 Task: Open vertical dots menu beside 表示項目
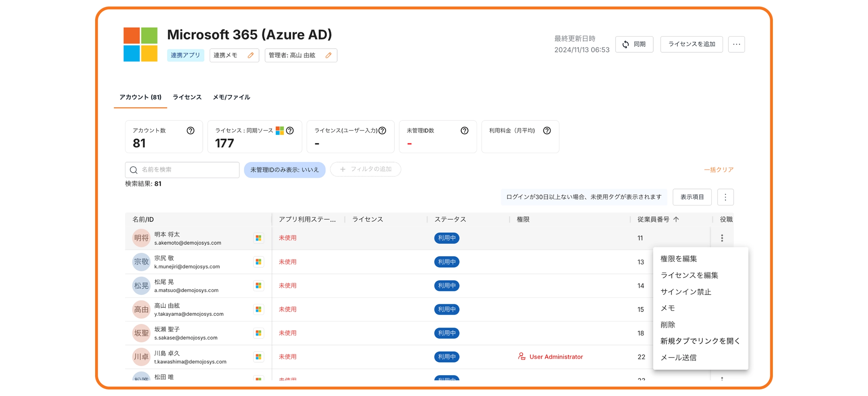click(725, 197)
